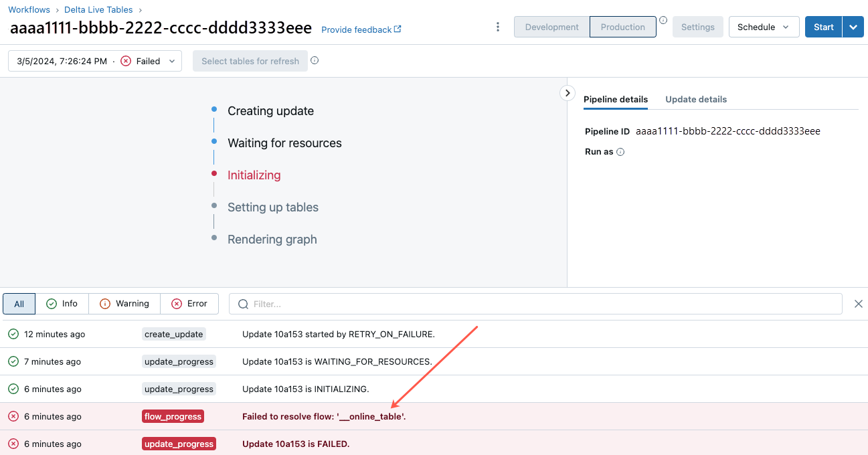Click the search magnifier in the filter bar

point(242,304)
